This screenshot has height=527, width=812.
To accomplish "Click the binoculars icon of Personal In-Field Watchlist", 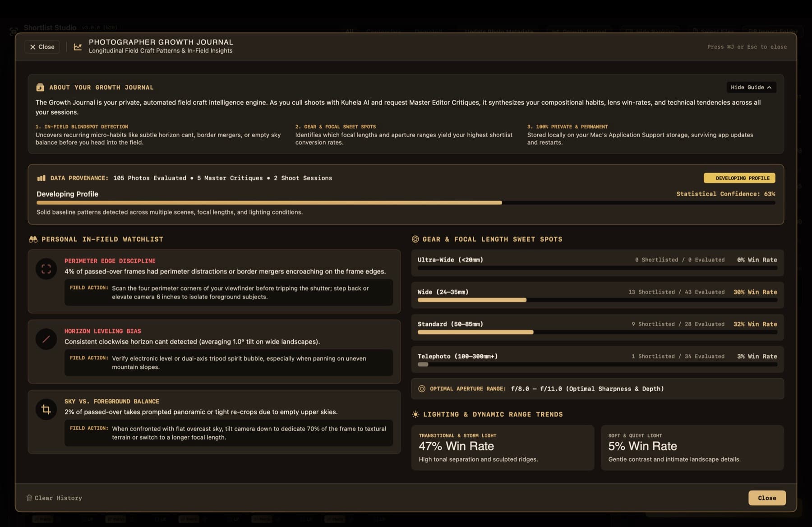I will (x=33, y=239).
